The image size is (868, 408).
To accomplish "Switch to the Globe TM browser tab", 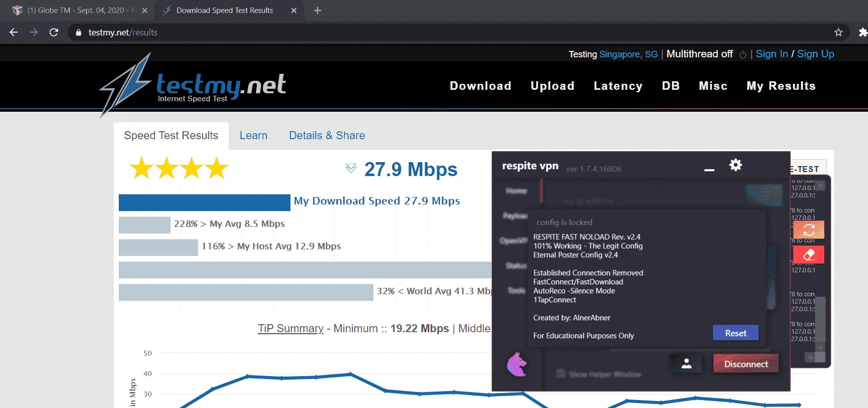I will (80, 10).
